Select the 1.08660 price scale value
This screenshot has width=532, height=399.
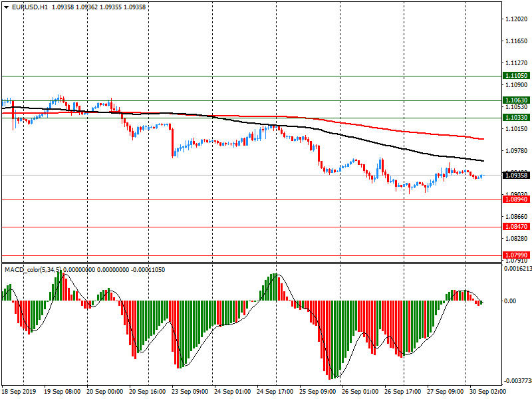pyautogui.click(x=517, y=217)
